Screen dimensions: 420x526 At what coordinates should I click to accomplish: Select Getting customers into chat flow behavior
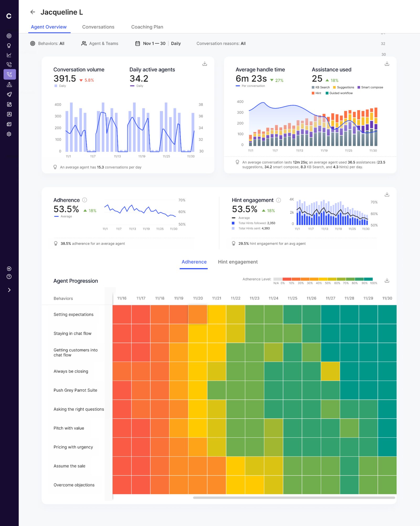[76, 352]
